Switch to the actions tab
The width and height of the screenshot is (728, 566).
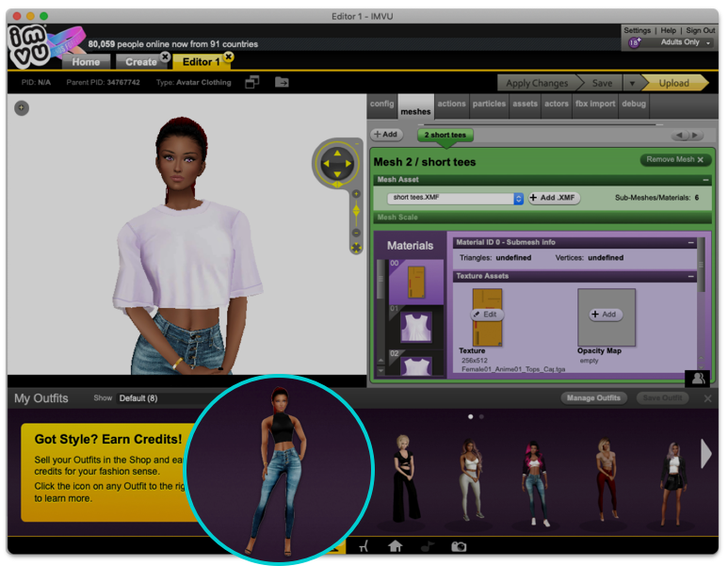[x=451, y=104]
